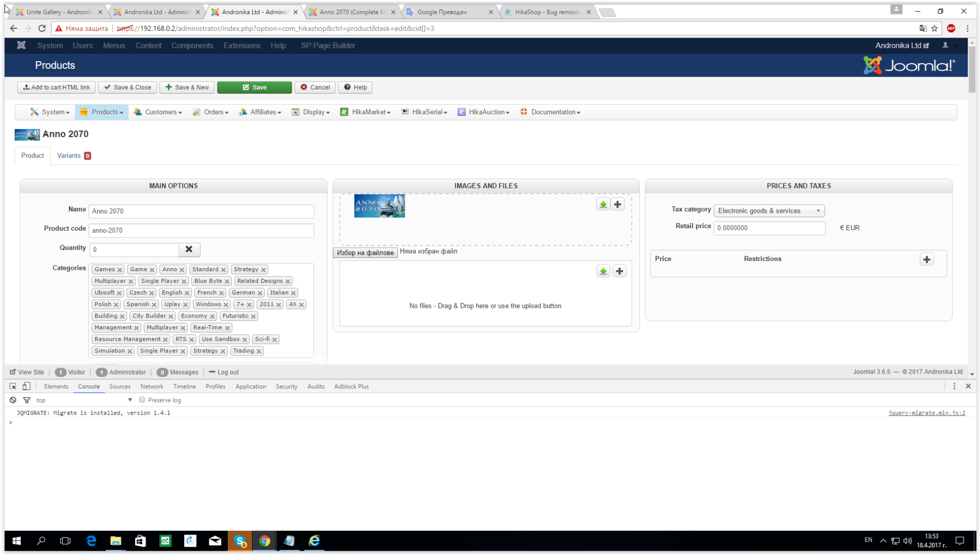Cancel editing the product
Image resolution: width=980 pixels, height=555 pixels.
[315, 87]
